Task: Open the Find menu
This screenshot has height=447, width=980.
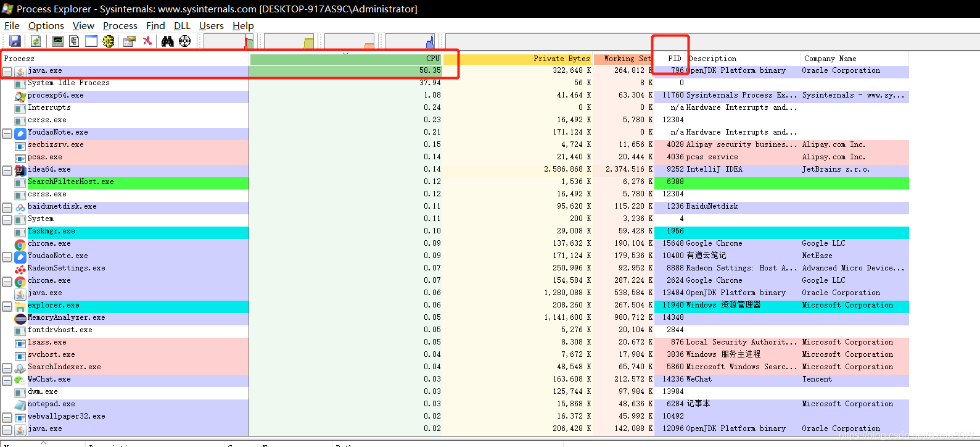Action: 155,26
